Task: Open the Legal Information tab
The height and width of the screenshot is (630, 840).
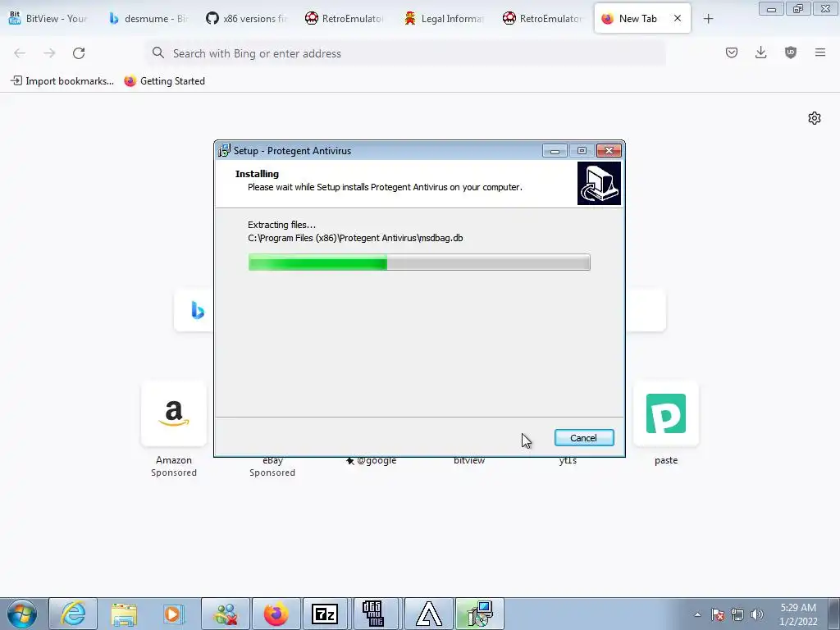Action: [x=444, y=18]
